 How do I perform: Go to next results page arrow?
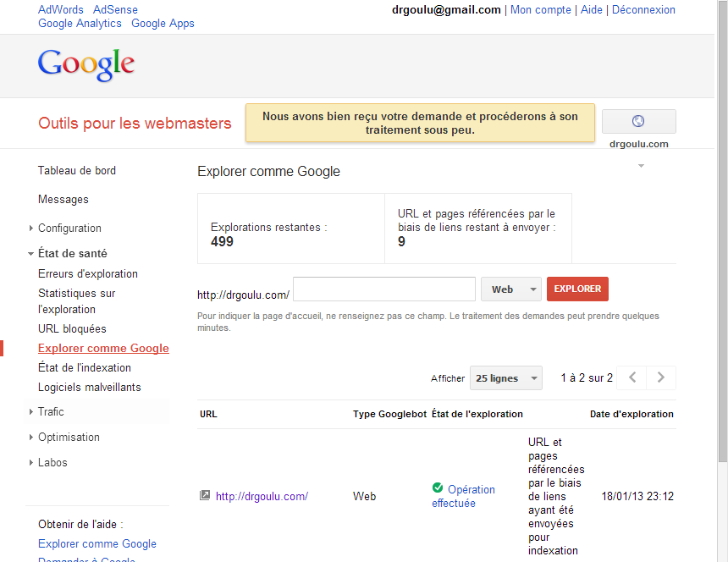click(x=661, y=377)
